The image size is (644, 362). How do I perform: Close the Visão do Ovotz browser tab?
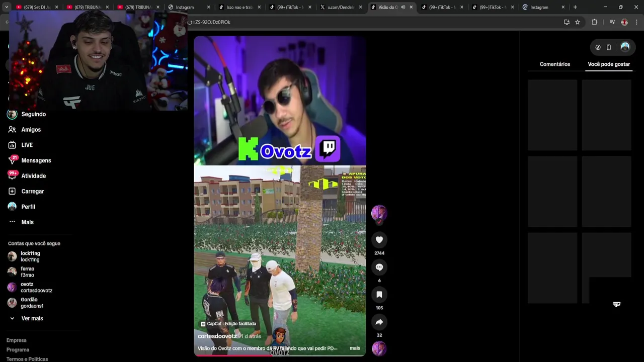411,7
